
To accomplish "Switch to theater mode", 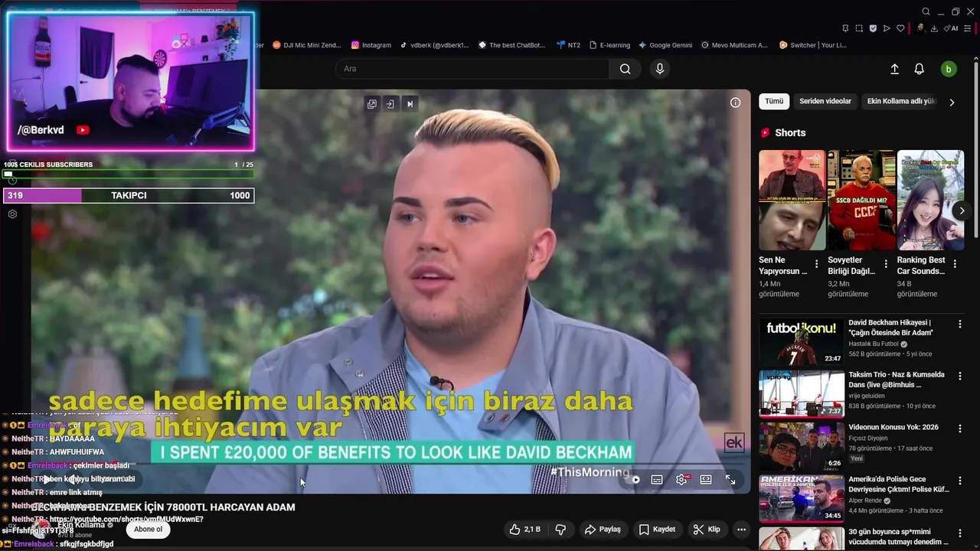I will coord(706,480).
